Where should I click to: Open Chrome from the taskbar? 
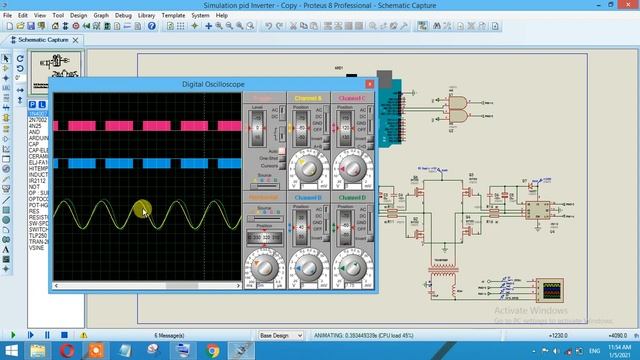pyautogui.click(x=213, y=351)
